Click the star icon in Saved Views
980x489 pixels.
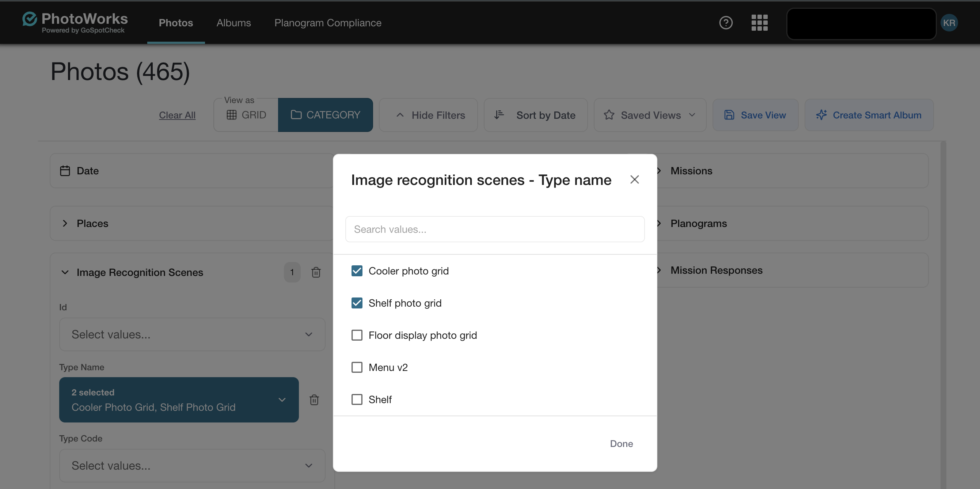point(609,115)
